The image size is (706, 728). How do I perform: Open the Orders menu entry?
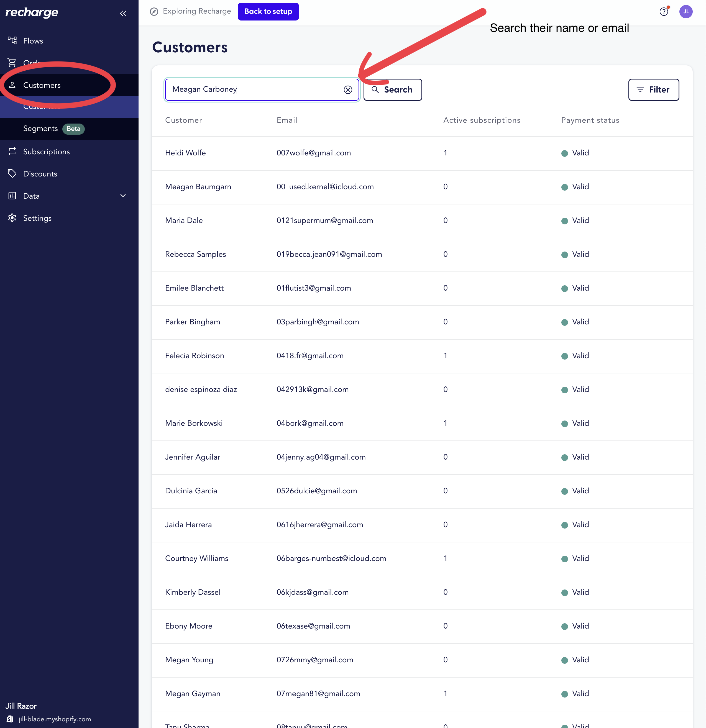[x=34, y=62]
